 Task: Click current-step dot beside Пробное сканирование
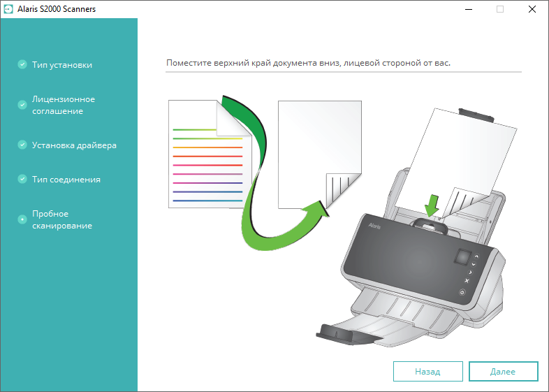pyautogui.click(x=22, y=219)
